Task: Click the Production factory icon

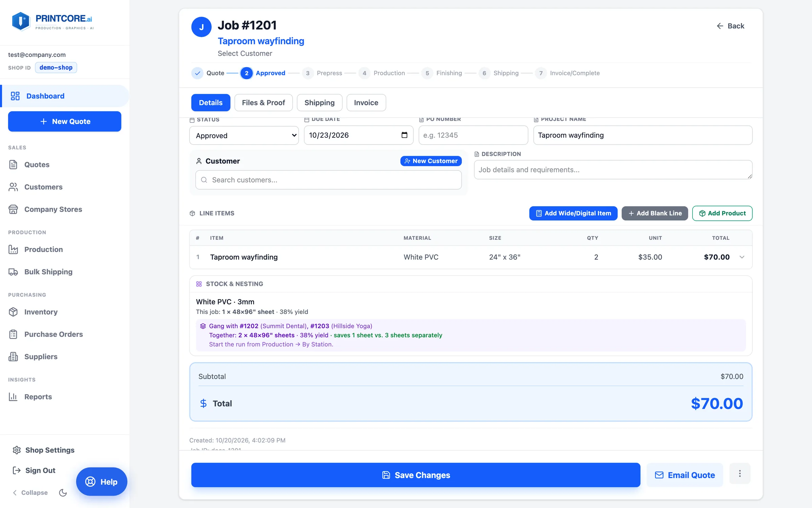Action: point(13,249)
